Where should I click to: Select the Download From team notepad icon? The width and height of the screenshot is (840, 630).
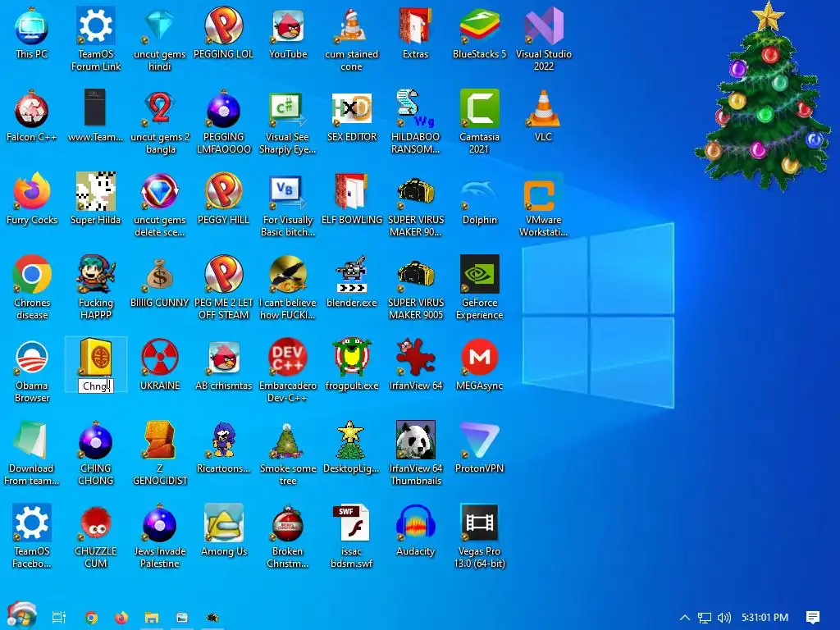[x=32, y=453]
